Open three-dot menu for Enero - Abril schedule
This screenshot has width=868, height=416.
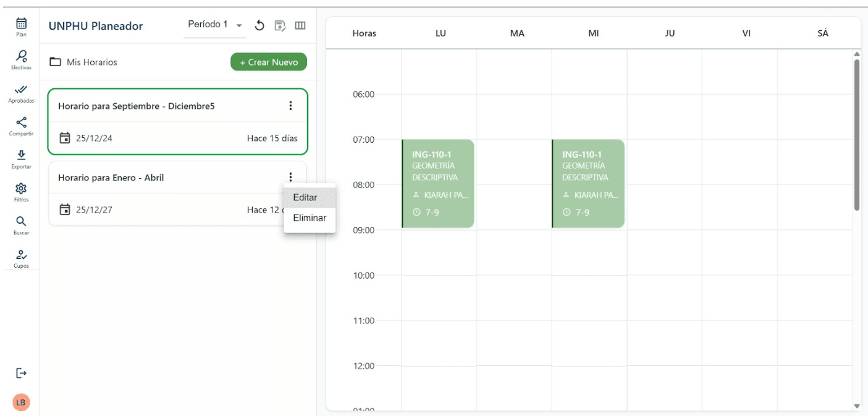pyautogui.click(x=290, y=177)
